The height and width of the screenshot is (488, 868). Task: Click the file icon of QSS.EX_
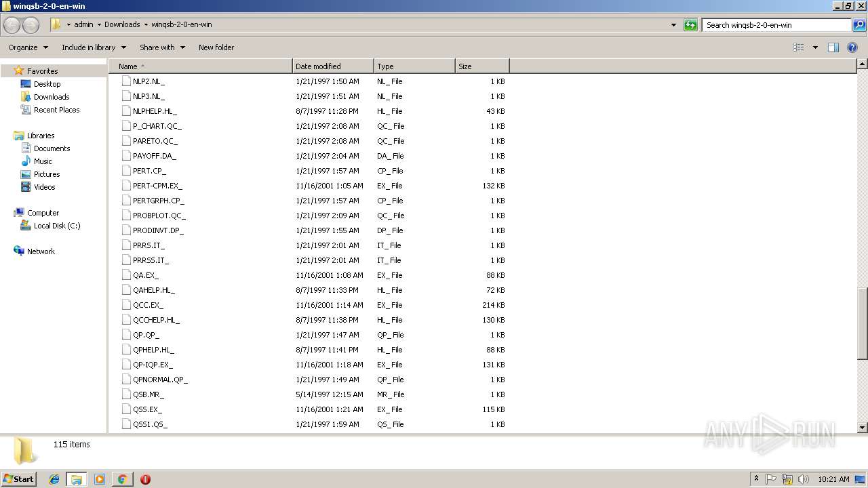(126, 409)
